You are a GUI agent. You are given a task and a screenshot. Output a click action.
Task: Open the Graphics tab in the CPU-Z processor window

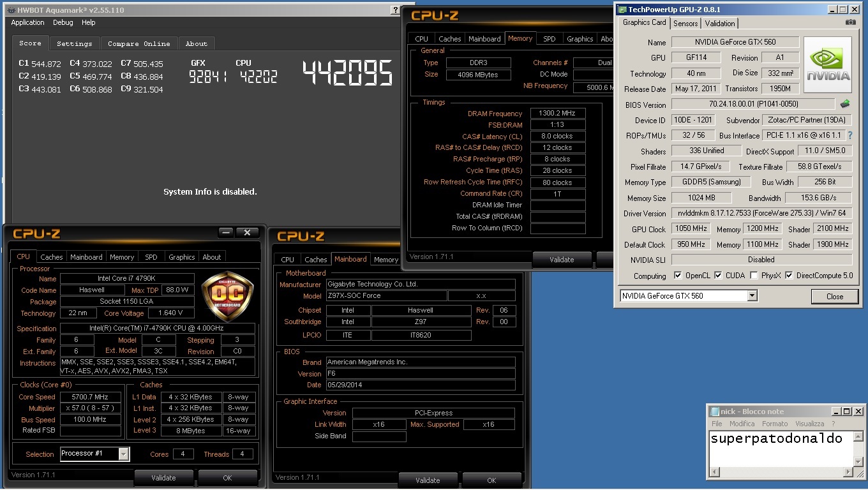click(x=181, y=257)
